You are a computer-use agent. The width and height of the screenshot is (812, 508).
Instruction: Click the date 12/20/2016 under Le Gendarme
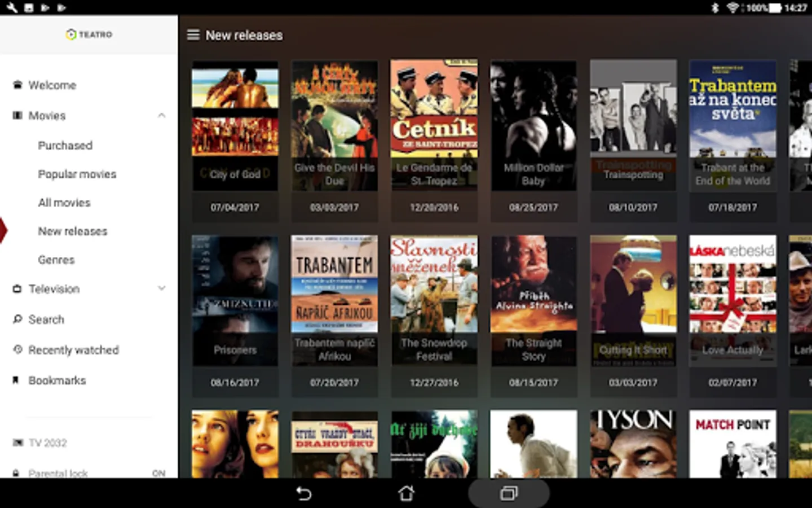(434, 207)
